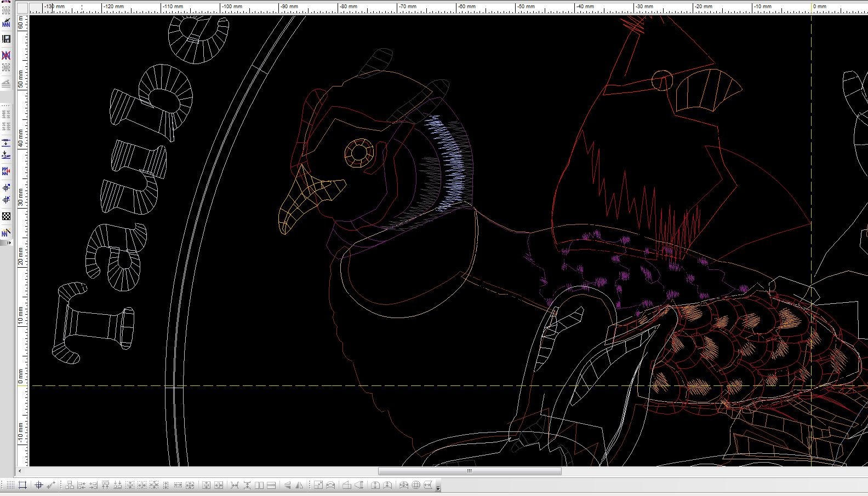Toggle the checkerboard pattern icon in left toolbar
868x496 pixels.
tap(7, 216)
